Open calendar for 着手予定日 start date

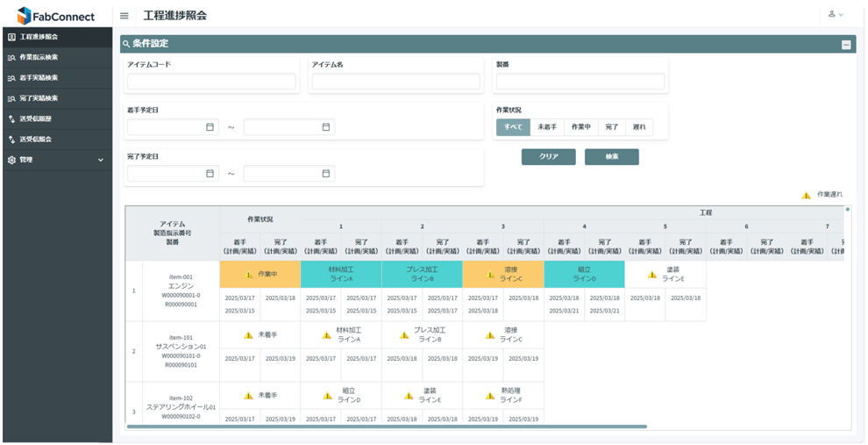coord(210,127)
